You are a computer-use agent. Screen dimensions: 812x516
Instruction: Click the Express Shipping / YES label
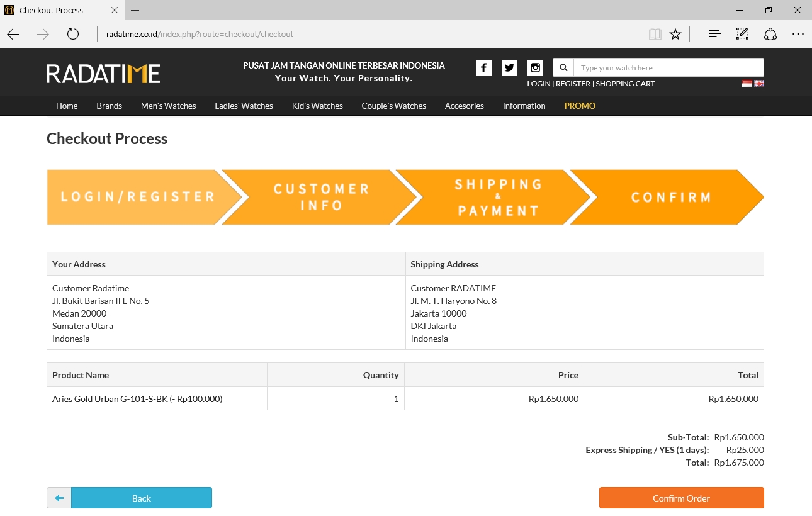pyautogui.click(x=647, y=450)
